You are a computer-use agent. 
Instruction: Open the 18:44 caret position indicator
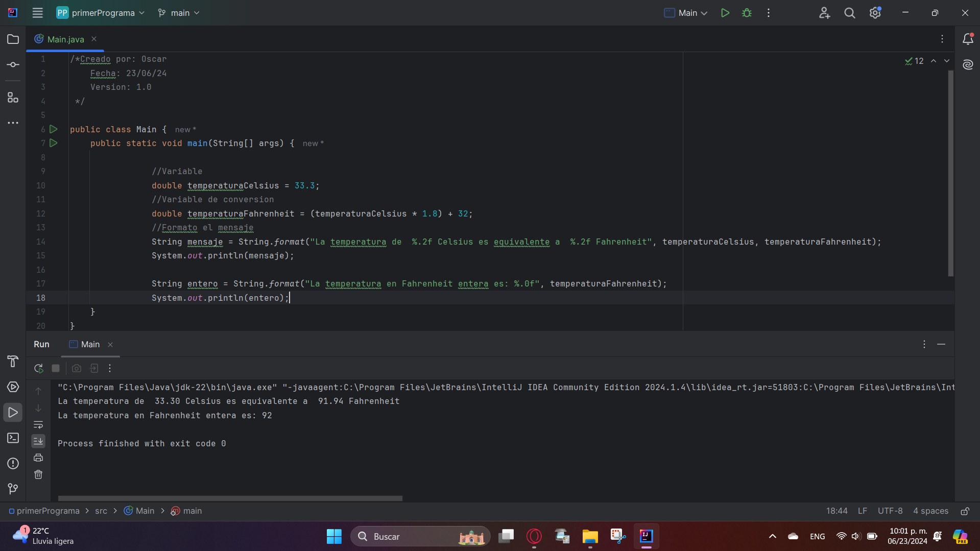(x=836, y=511)
